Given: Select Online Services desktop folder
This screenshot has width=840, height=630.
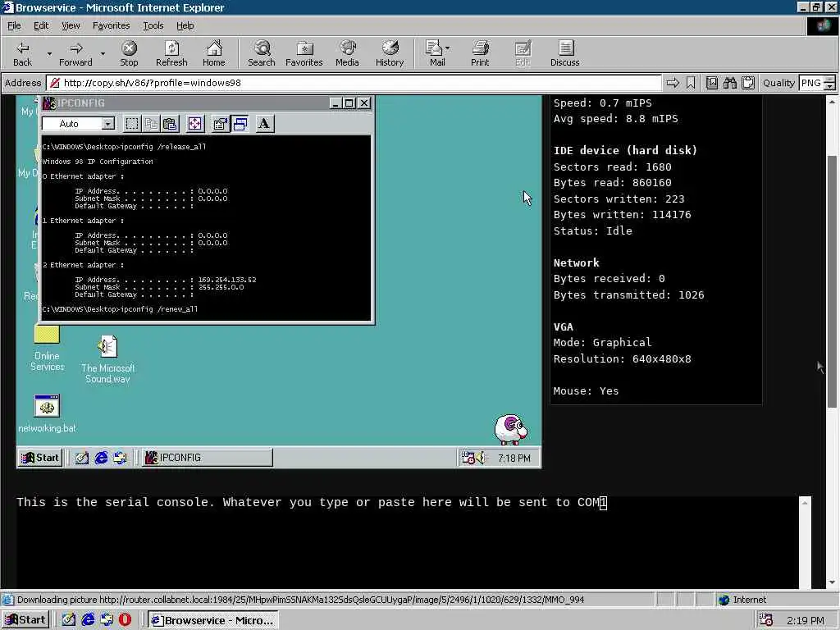Looking at the screenshot, I should (x=47, y=348).
